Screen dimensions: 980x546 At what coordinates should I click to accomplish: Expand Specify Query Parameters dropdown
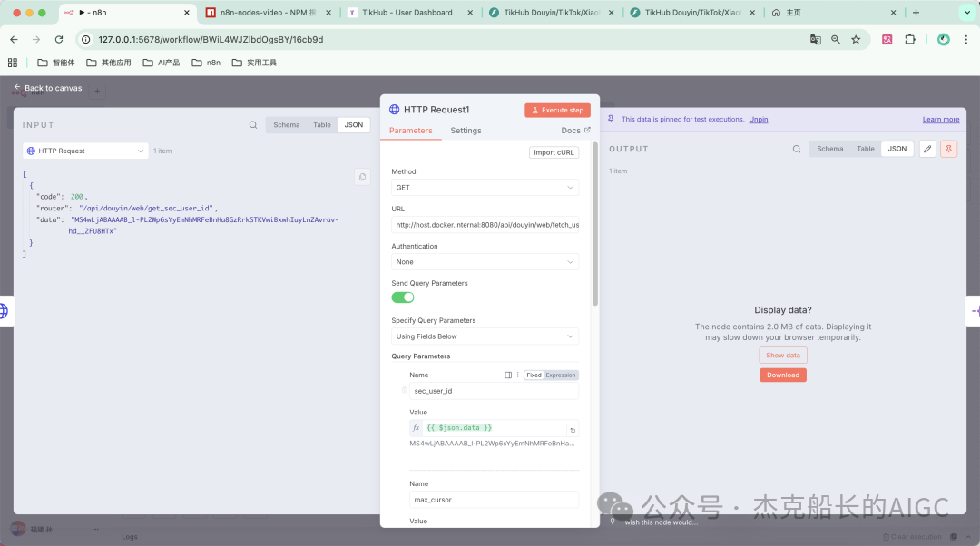tap(485, 336)
